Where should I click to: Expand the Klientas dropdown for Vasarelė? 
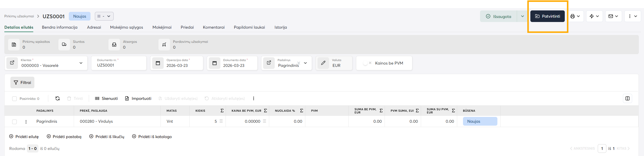tap(81, 63)
